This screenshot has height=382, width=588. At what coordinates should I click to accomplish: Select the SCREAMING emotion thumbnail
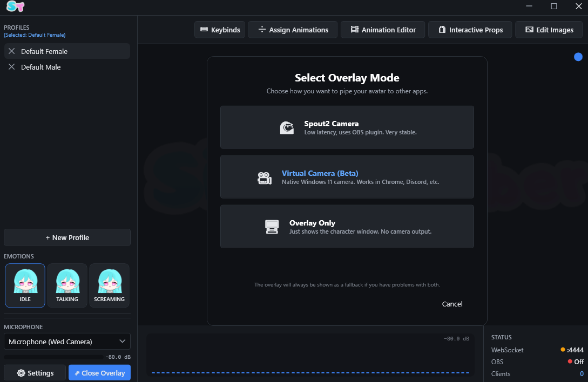click(x=109, y=285)
